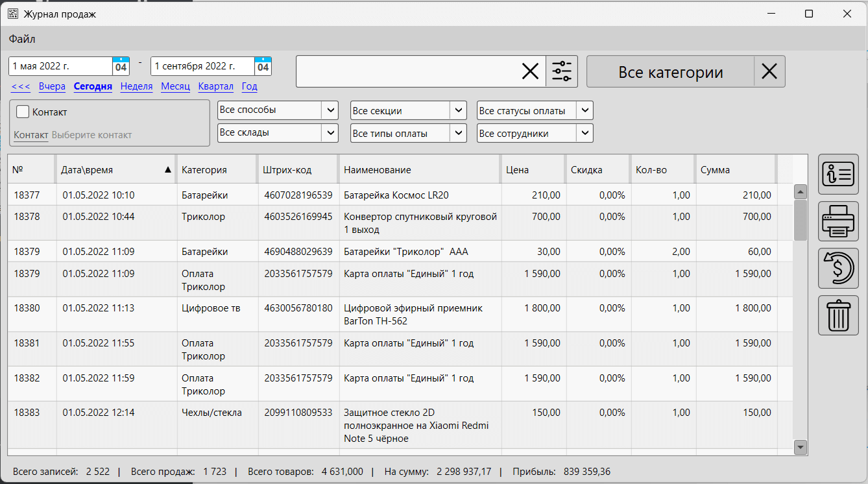The image size is (868, 484).
Task: Open calendar for start date 1 мая
Action: click(x=121, y=66)
